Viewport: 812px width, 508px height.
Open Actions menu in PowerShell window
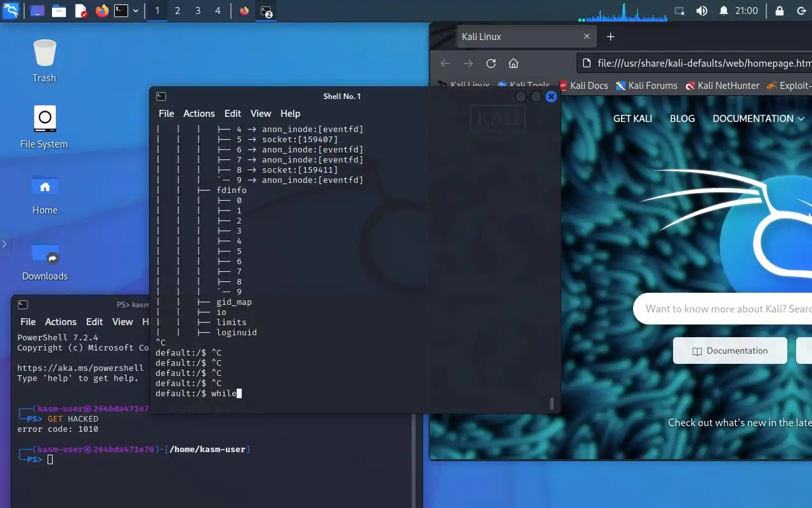pyautogui.click(x=61, y=322)
